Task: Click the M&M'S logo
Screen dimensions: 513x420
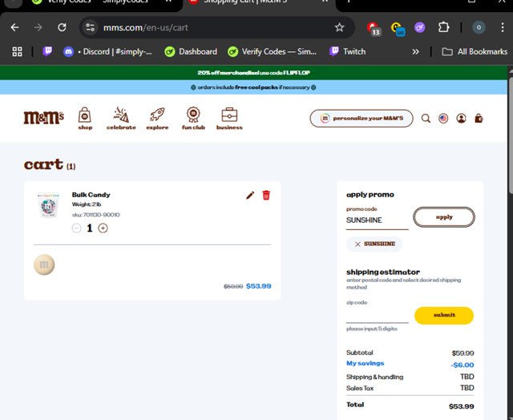Action: coord(43,118)
